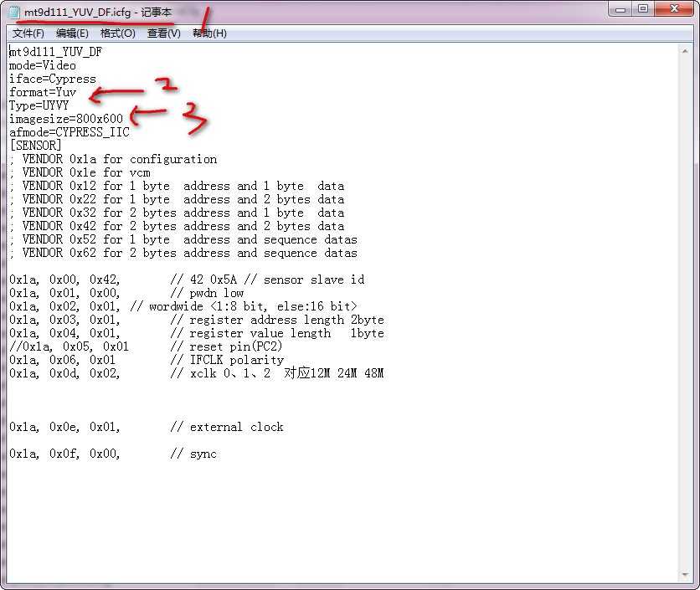Screen dimensions: 700x590
Task: Click the sensor slave id line
Action: tap(187, 280)
